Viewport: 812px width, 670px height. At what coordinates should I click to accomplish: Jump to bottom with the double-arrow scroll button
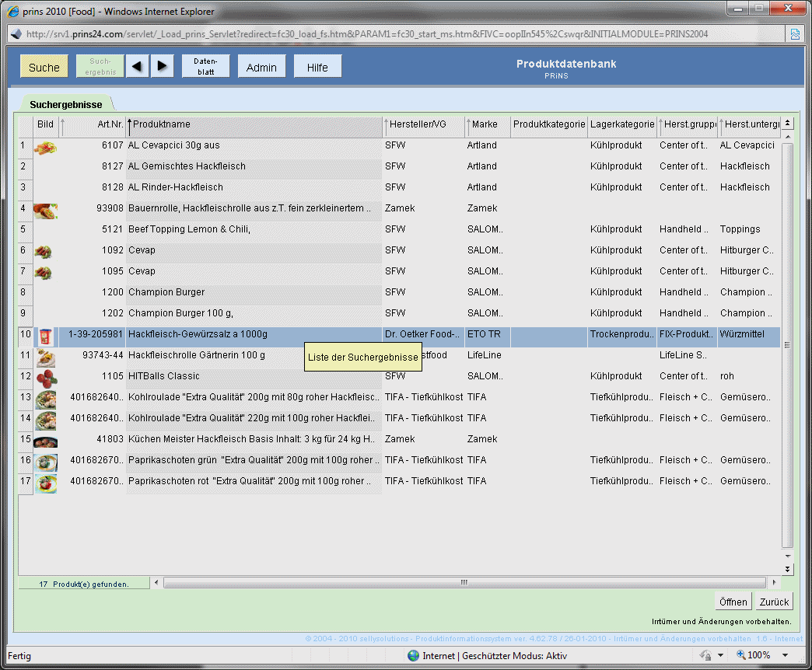[x=787, y=569]
